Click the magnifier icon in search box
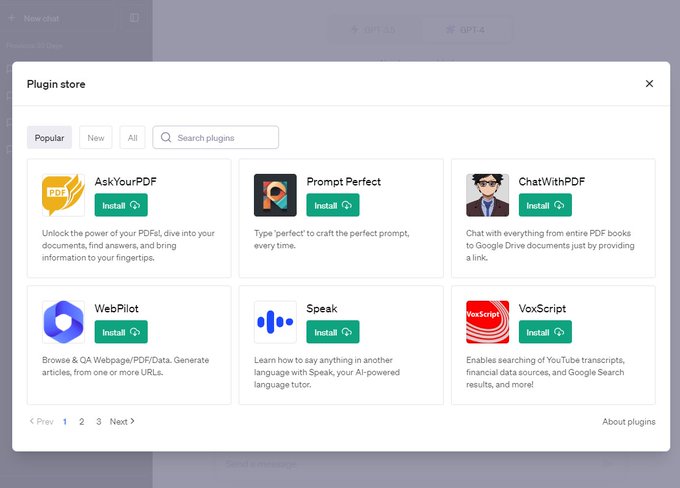Viewport: 680px width, 488px height. coord(166,138)
